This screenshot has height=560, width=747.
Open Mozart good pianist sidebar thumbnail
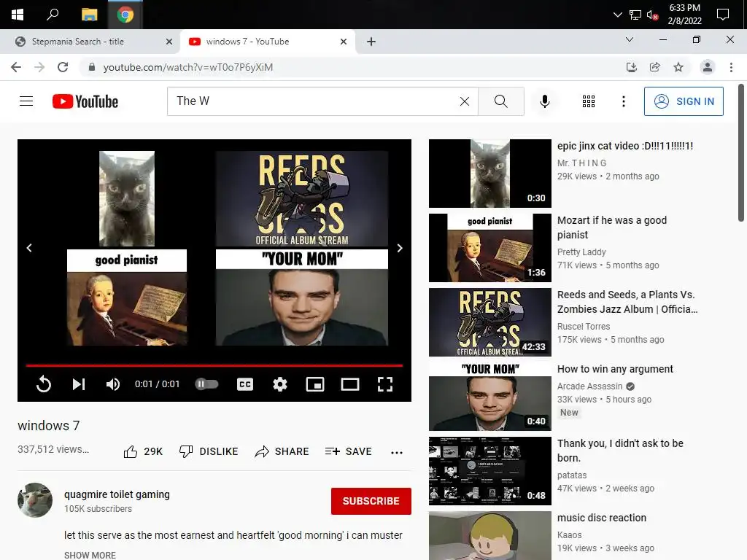pos(489,248)
